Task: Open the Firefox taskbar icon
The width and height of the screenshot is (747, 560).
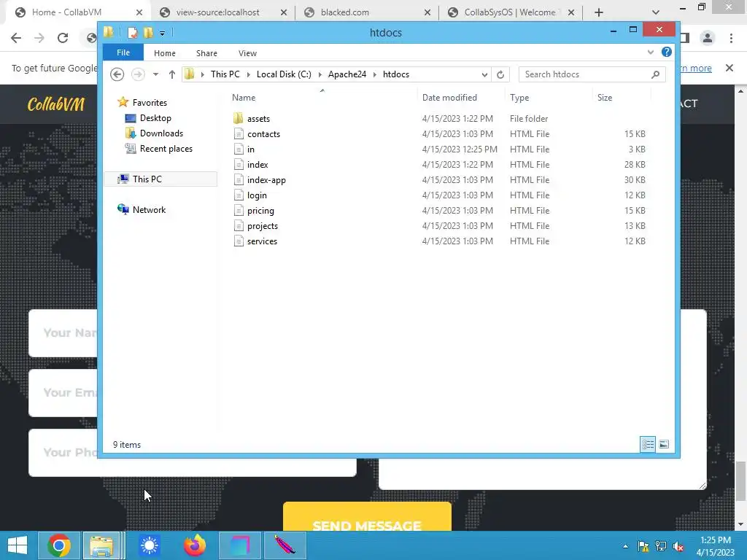Action: point(194,545)
